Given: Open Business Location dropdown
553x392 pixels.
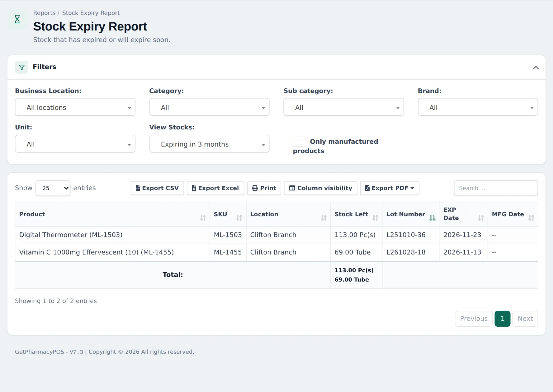Looking at the screenshot, I should point(75,107).
